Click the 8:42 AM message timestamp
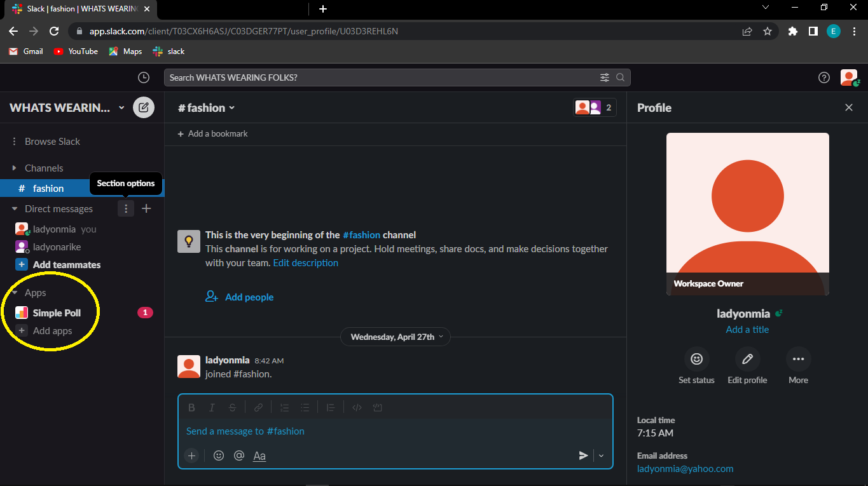Viewport: 868px width, 486px height. coord(269,361)
